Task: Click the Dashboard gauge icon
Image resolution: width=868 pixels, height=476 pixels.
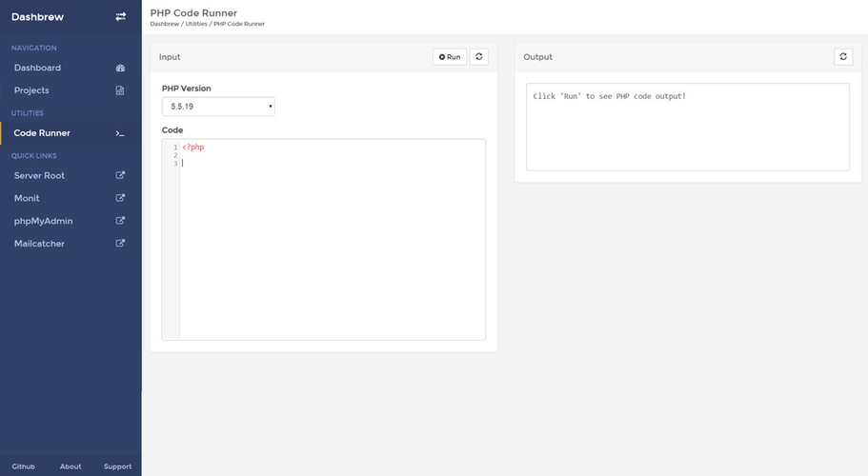Action: point(120,69)
